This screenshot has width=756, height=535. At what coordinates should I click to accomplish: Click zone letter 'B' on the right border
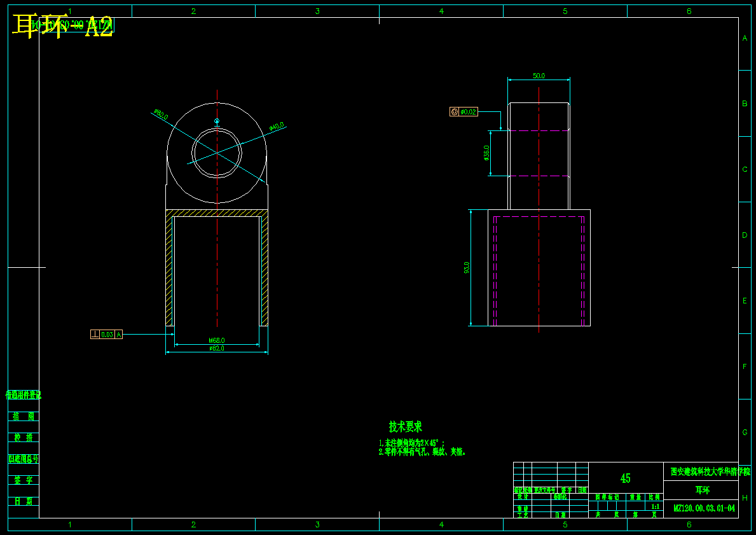click(x=745, y=104)
